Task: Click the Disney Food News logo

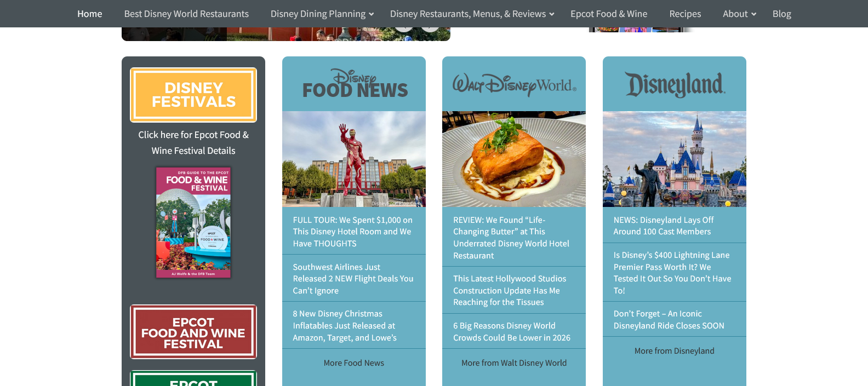Action: [x=354, y=84]
